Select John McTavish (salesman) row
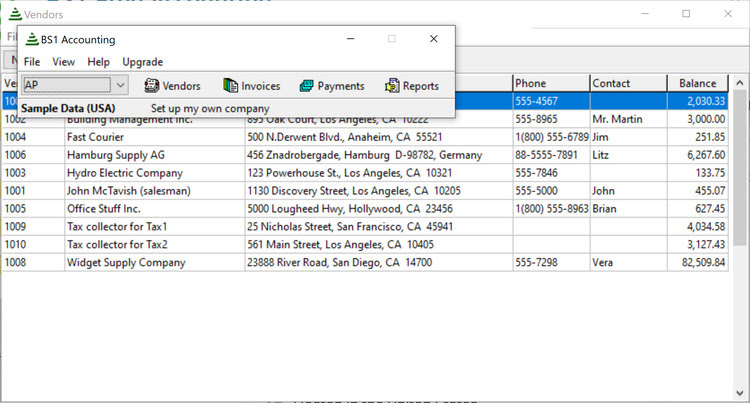750x403 pixels. coord(365,191)
